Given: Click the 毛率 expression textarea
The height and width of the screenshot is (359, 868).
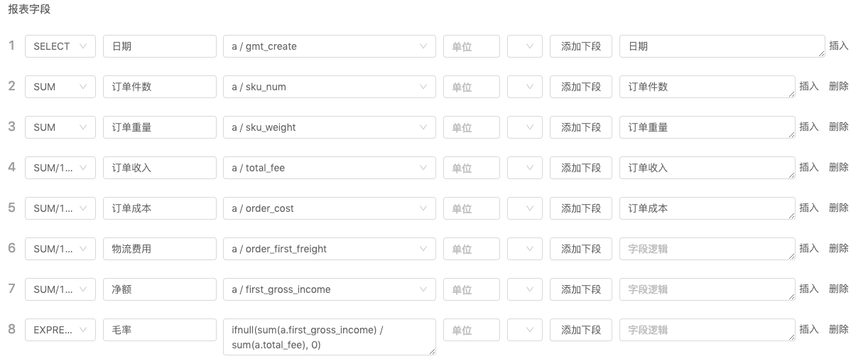Looking at the screenshot, I should (x=329, y=337).
